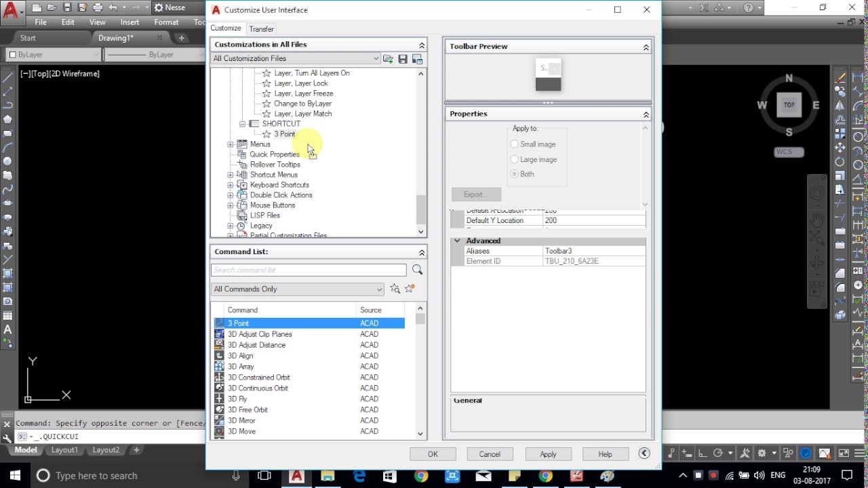Screen dimensions: 868x488
Task: Collapse the SHORTCUT toolbar node
Action: (242, 124)
